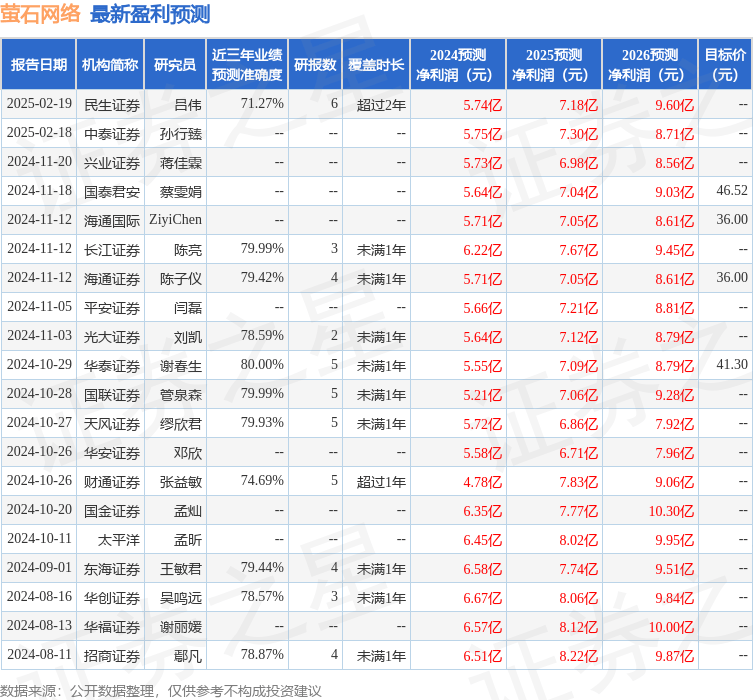
Task: Click the 最新盈利预测 title text
Action: 150,14
